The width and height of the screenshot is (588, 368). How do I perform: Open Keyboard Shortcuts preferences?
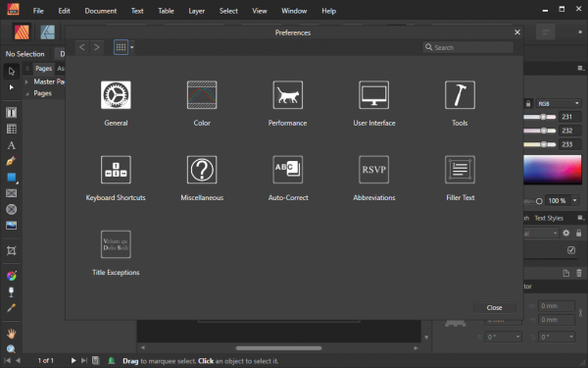pos(116,170)
